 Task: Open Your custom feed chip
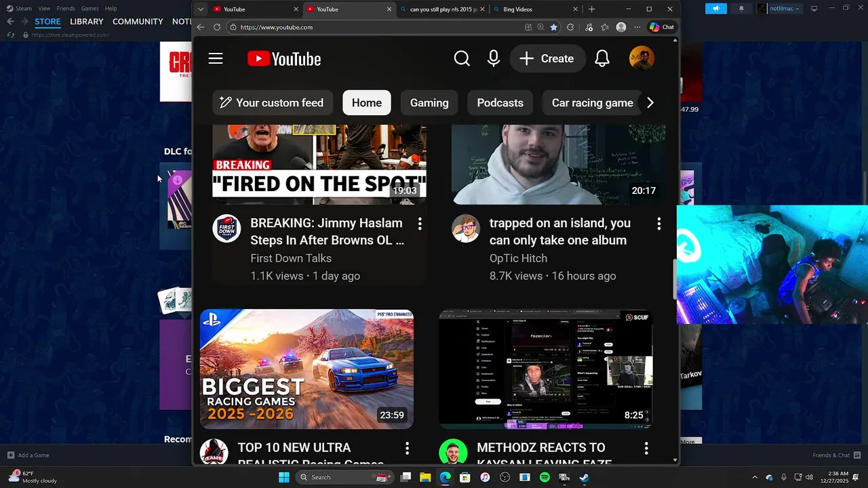pos(272,103)
